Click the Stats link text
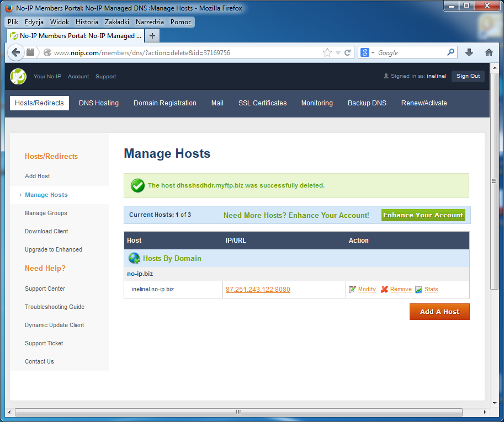The width and height of the screenshot is (504, 422). click(x=431, y=290)
